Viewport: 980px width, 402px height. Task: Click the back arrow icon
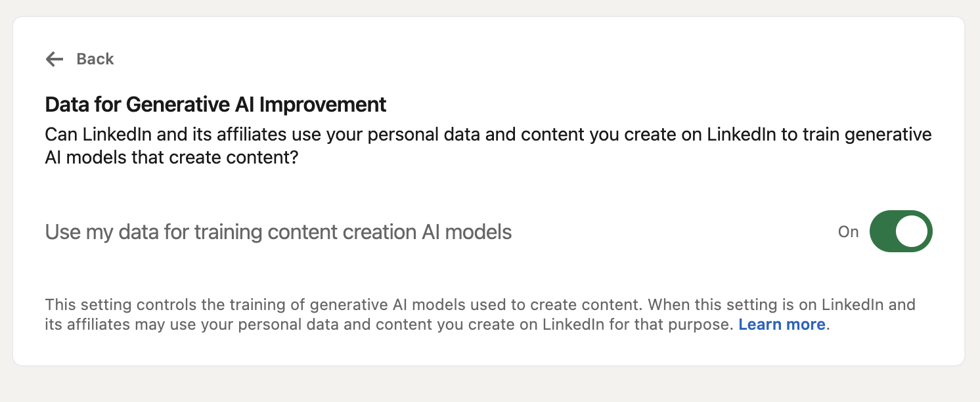pyautogui.click(x=54, y=59)
